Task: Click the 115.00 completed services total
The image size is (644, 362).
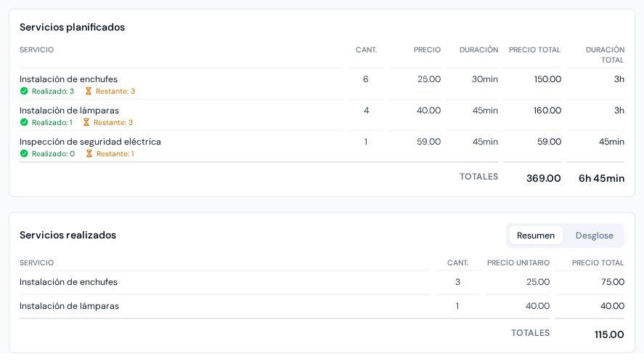Action: 609,334
